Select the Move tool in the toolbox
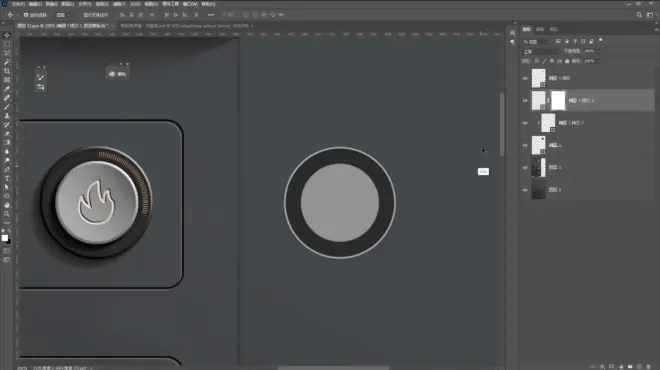The width and height of the screenshot is (660, 370). click(7, 35)
